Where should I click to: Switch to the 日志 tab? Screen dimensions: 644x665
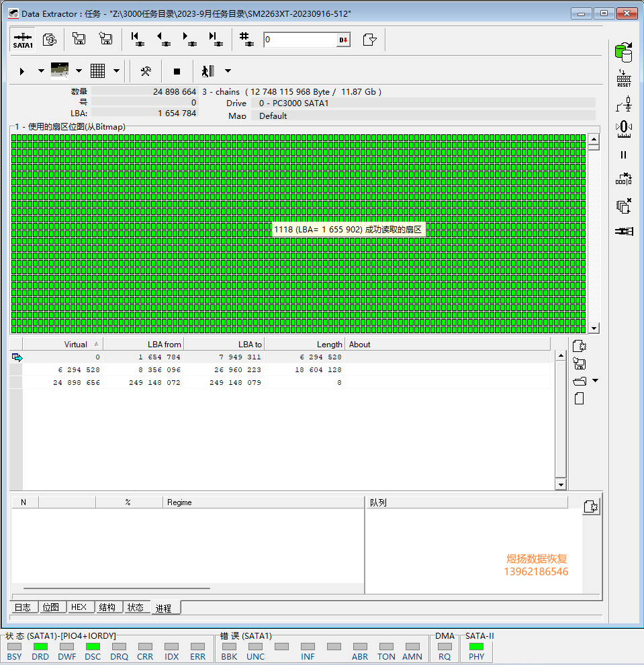[23, 607]
